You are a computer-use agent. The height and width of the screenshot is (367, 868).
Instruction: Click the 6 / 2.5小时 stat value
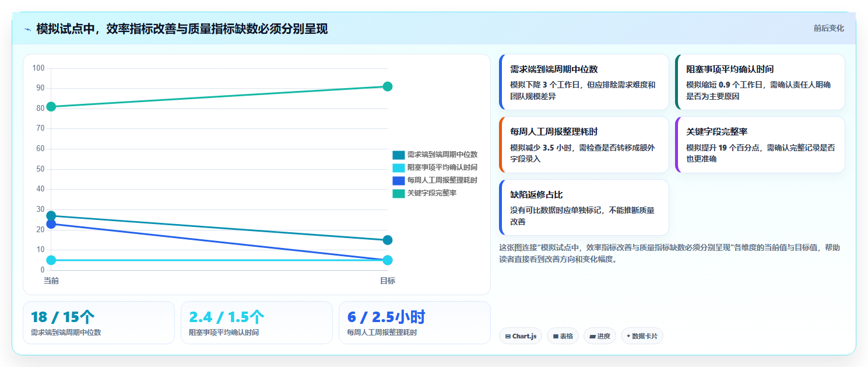pyautogui.click(x=386, y=317)
